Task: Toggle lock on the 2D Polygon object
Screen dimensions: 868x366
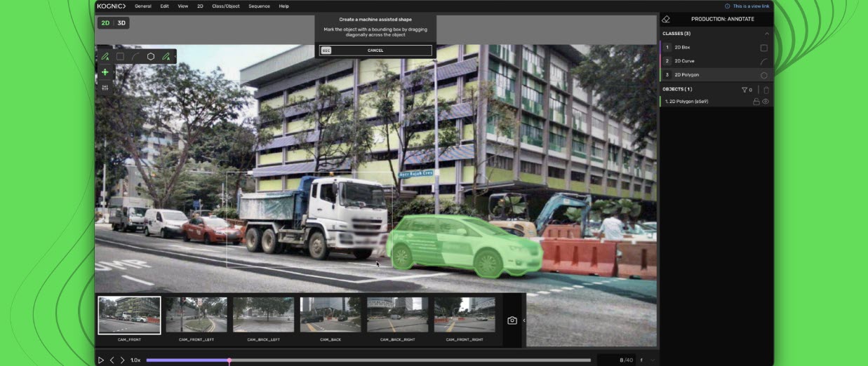Action: tap(756, 102)
